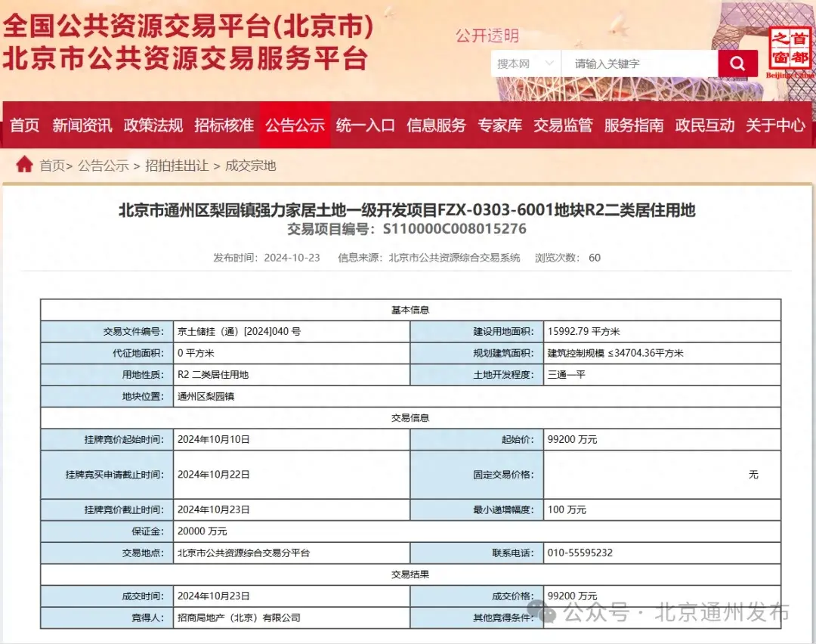
Task: Select the phone number 010-55595232
Action: (x=580, y=553)
